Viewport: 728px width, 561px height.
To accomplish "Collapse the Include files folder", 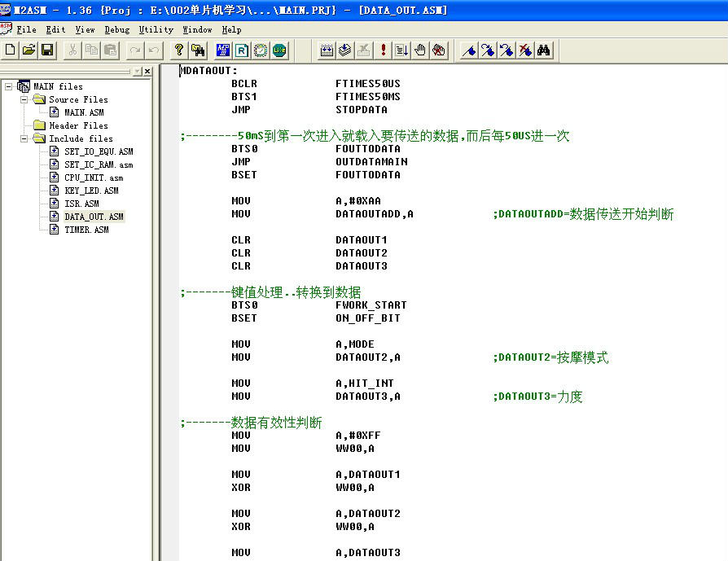I will tap(24, 138).
